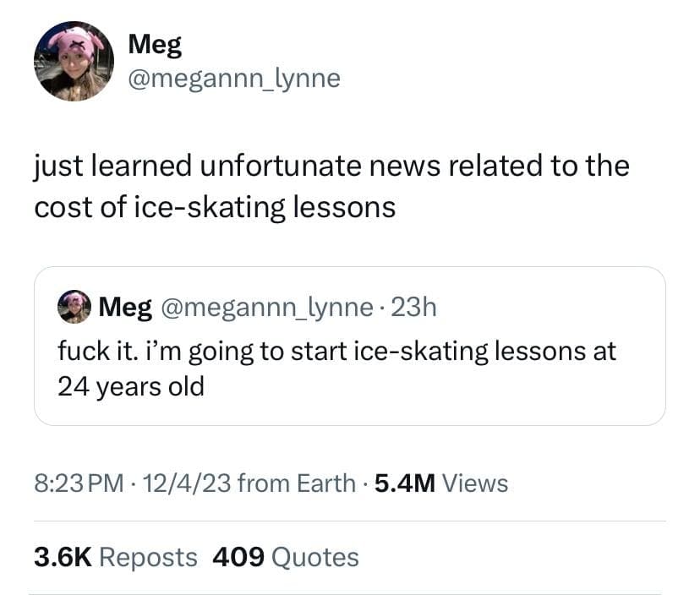
Task: Click "24 years old" in the quoted tweet
Action: tap(130, 386)
